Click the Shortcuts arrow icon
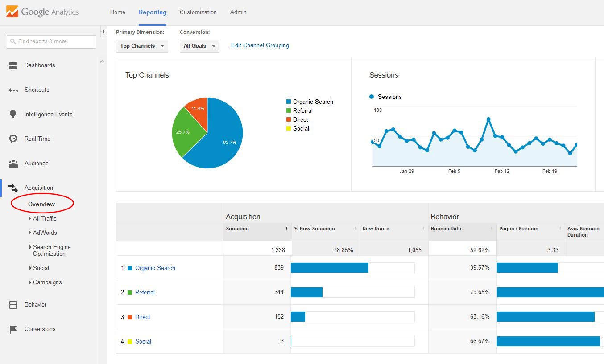Viewport: 604px width, 364px height. tap(13, 90)
